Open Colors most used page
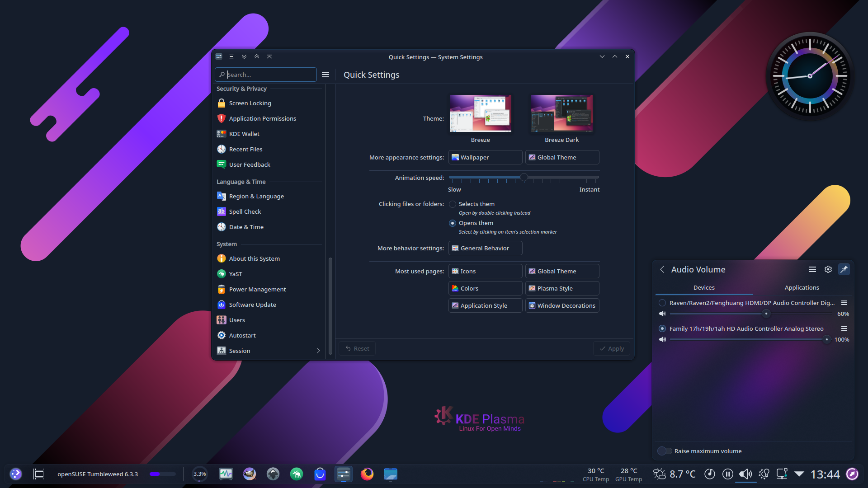The width and height of the screenshot is (868, 488). [x=485, y=288]
